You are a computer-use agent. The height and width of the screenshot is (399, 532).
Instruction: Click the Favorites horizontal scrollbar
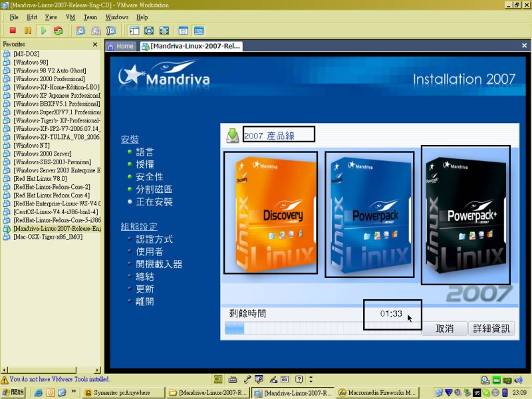click(51, 370)
